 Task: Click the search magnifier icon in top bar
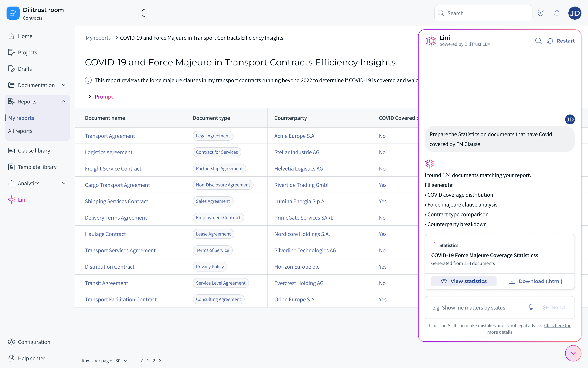coord(441,13)
